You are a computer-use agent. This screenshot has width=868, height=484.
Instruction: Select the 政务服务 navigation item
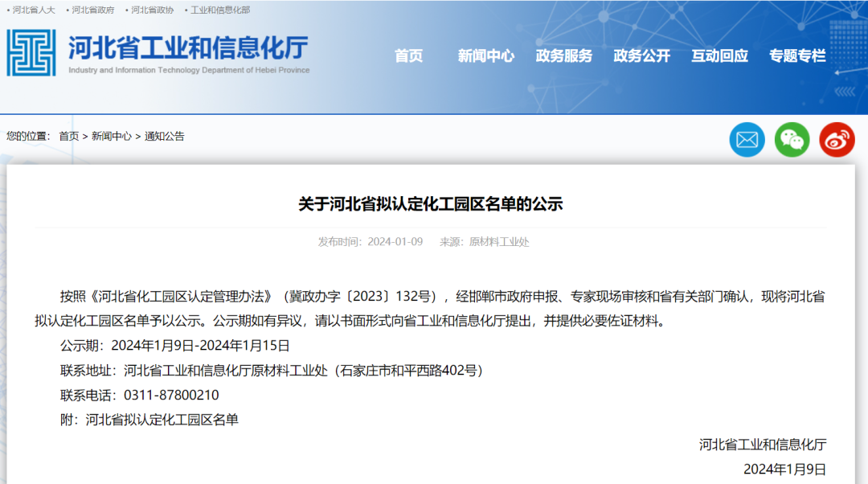pos(563,56)
